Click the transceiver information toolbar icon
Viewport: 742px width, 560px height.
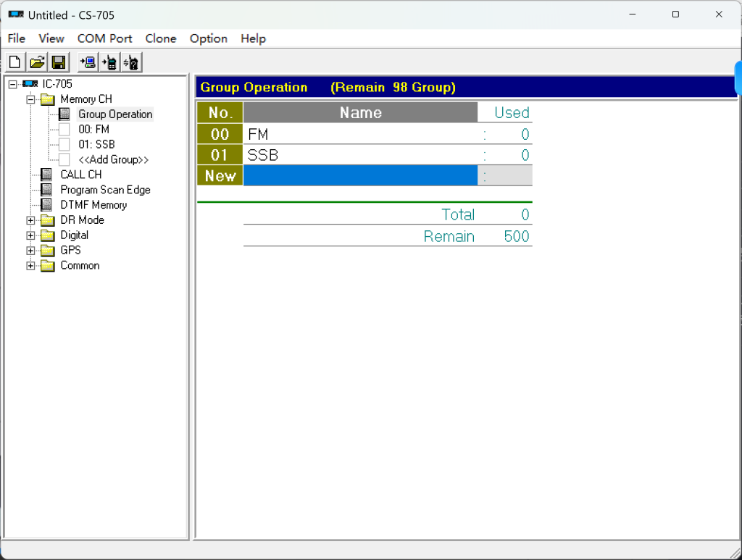132,62
